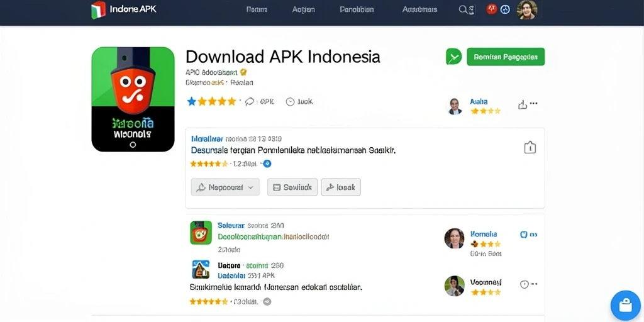Viewport: 644px width, 322px height.
Task: Click the star rating under Komelia
Action: coord(485,244)
